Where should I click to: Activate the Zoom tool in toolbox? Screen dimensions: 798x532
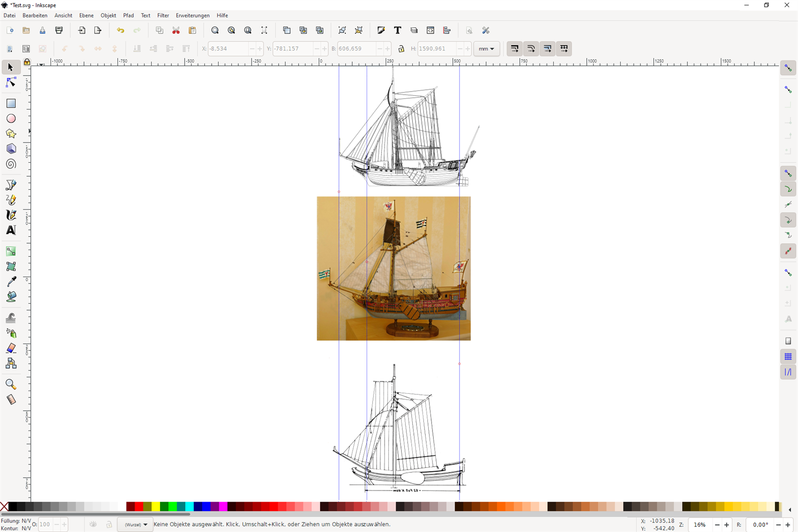click(11, 384)
